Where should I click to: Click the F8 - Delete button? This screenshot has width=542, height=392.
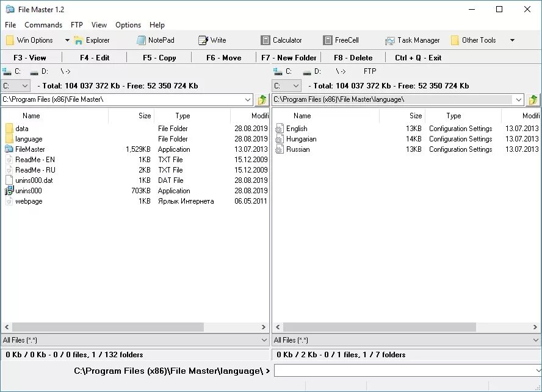point(353,58)
